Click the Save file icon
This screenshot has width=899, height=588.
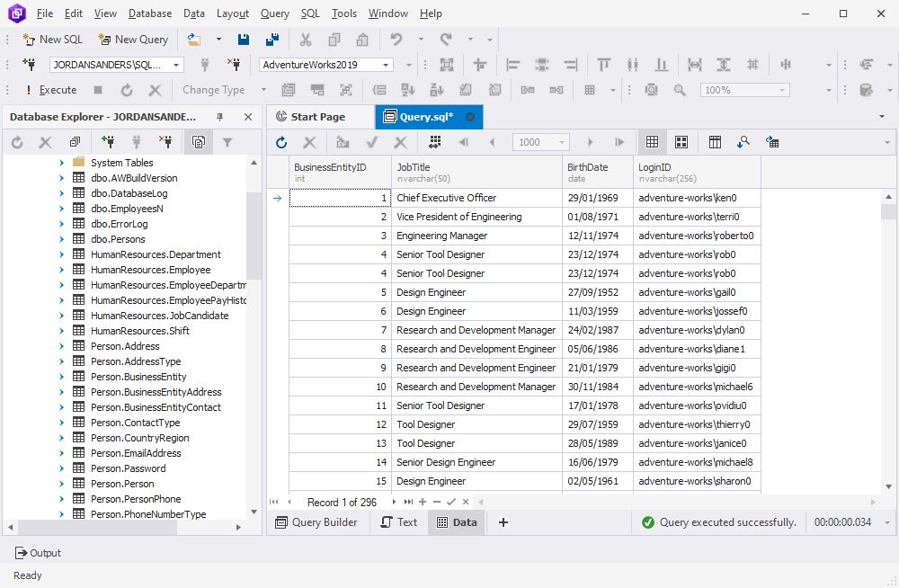pos(243,39)
